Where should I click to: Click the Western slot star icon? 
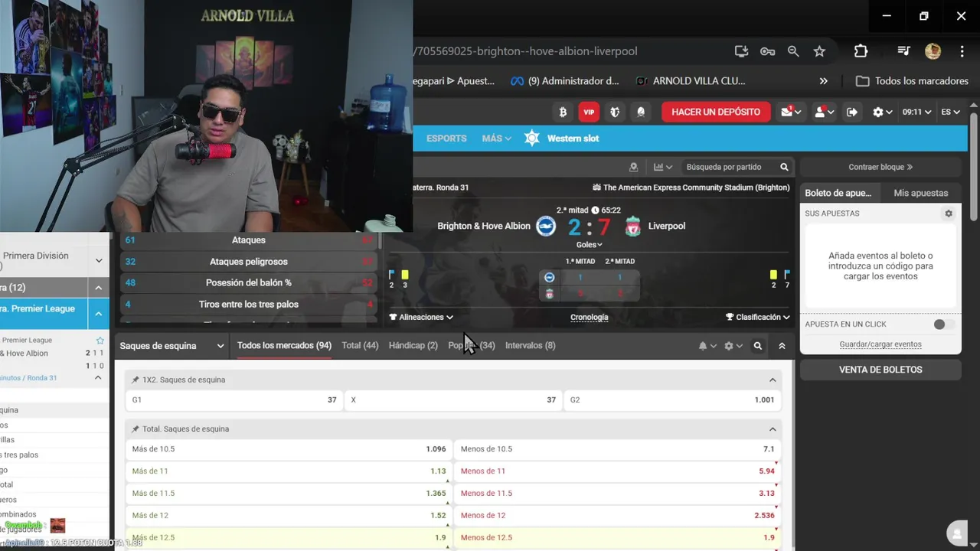(532, 139)
